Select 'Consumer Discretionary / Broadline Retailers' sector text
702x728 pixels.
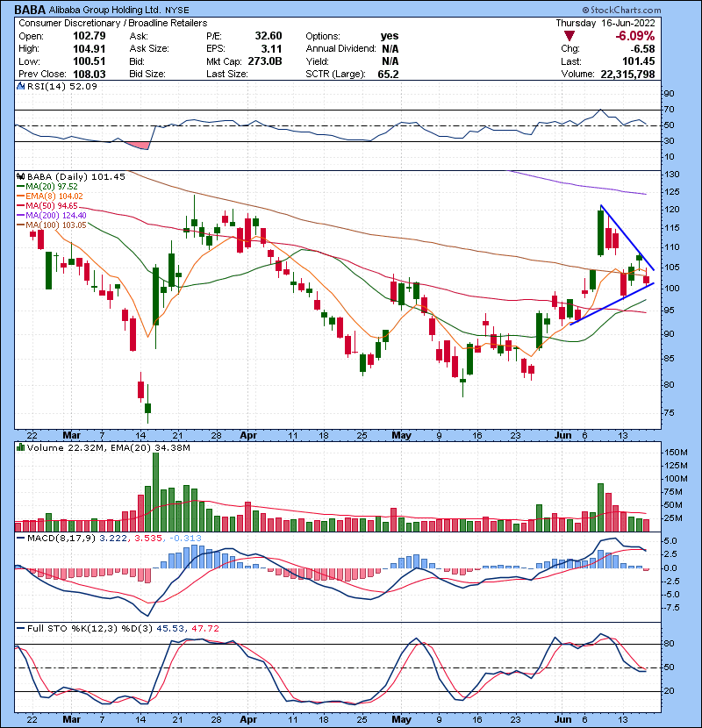tap(113, 23)
